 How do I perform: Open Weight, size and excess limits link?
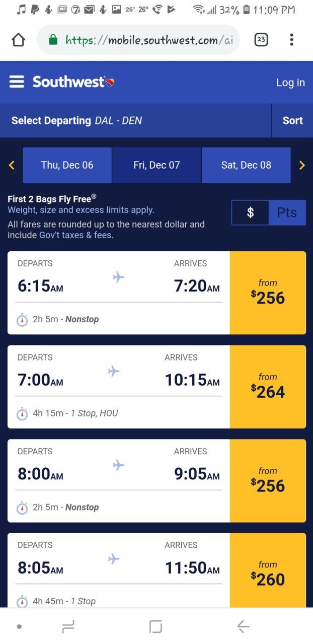[81, 210]
